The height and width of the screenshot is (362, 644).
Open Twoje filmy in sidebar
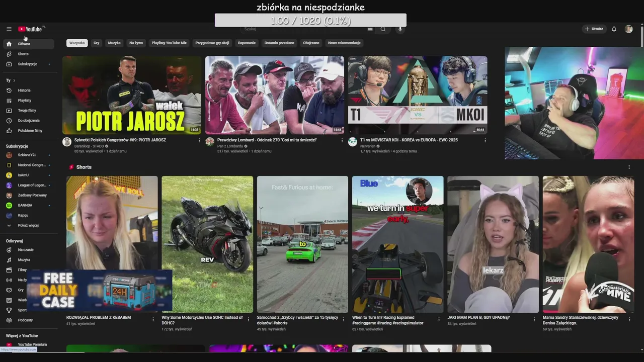(x=29, y=111)
